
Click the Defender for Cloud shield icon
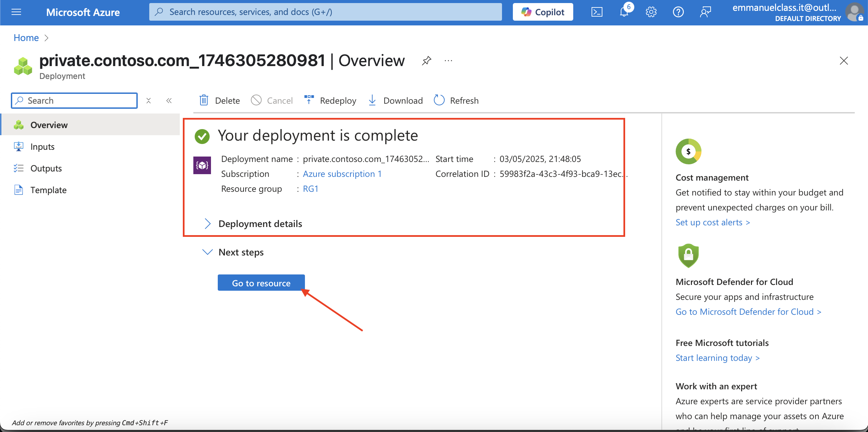tap(688, 255)
